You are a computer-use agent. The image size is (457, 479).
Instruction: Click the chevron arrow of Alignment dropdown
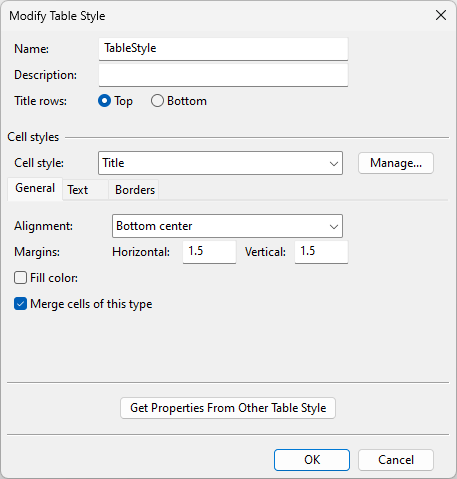[333, 227]
